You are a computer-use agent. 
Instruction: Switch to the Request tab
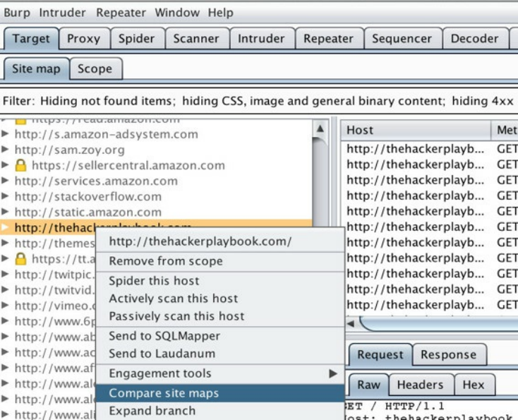(380, 354)
